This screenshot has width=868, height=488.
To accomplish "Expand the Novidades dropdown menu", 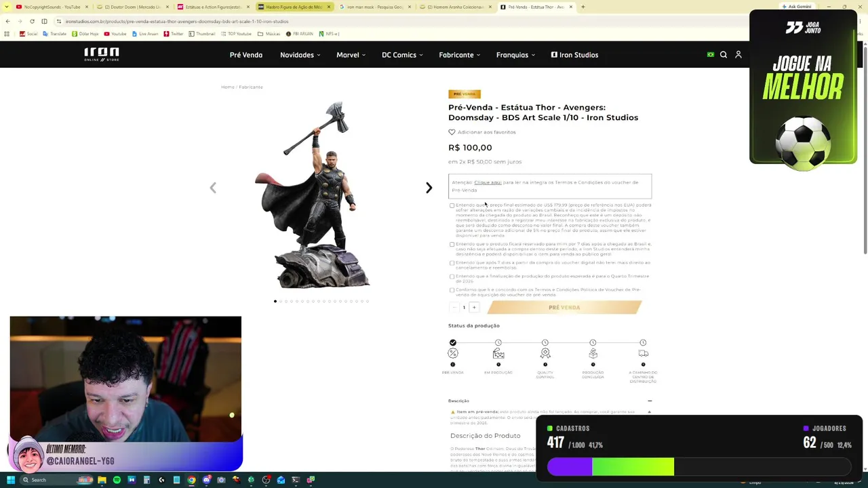I will 300,55.
